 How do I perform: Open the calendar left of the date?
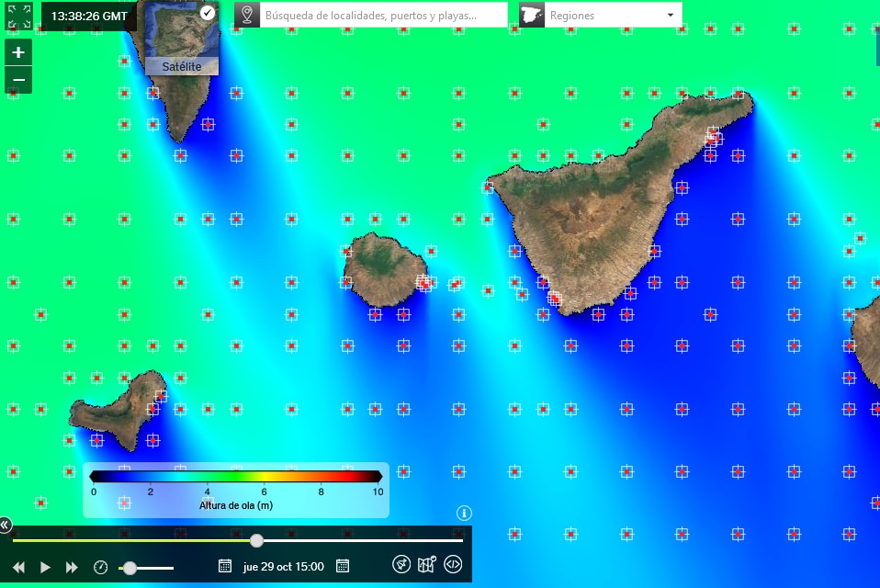(x=225, y=566)
